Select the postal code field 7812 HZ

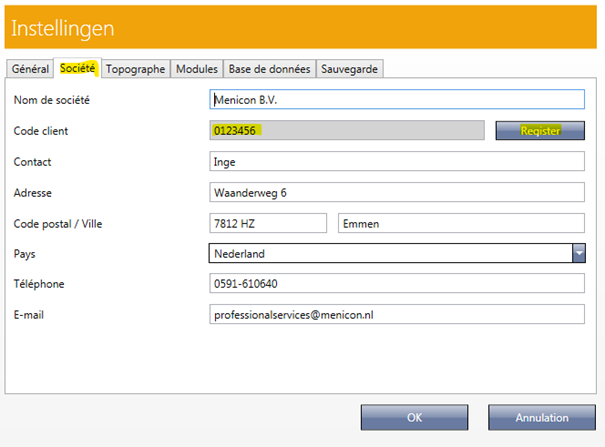(267, 223)
